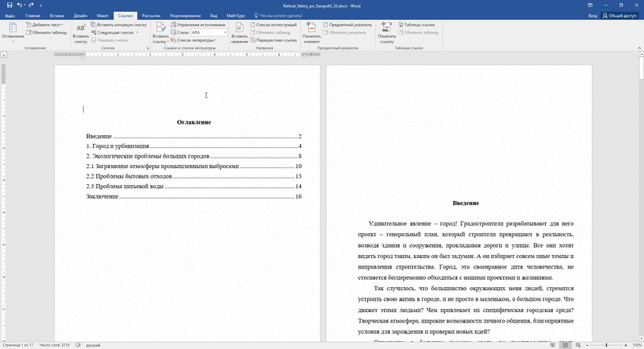Open the Вид tab

coord(214,15)
